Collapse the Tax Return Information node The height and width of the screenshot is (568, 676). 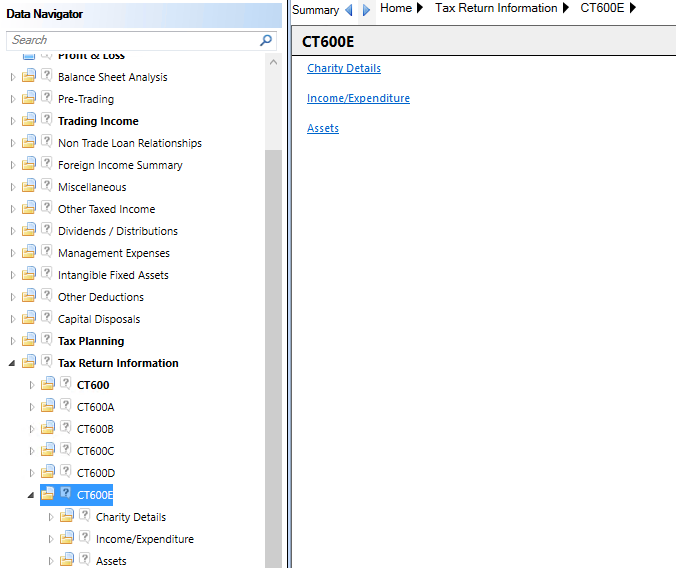point(12,364)
